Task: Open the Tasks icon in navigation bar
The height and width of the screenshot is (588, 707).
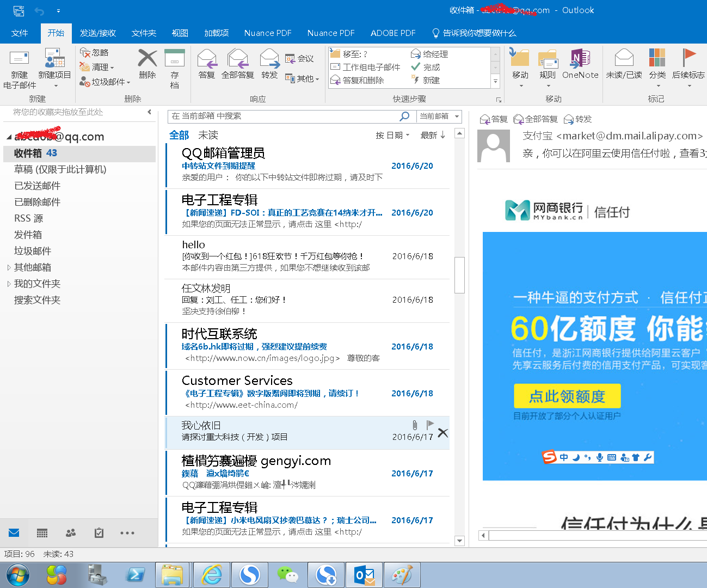Action: (x=99, y=533)
